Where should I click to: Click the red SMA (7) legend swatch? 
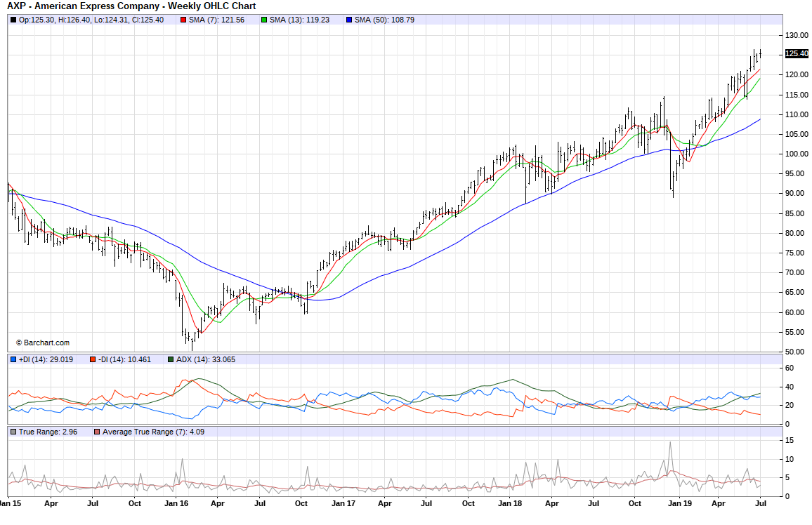pyautogui.click(x=184, y=20)
